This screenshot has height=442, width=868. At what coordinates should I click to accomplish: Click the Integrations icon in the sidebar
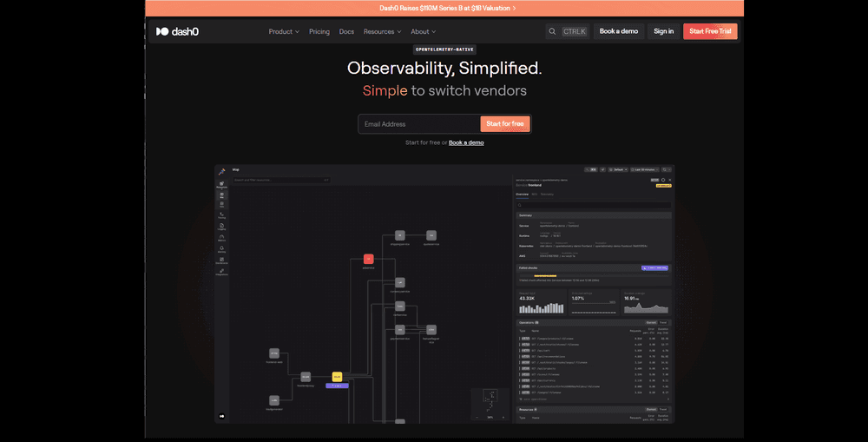coord(222,271)
